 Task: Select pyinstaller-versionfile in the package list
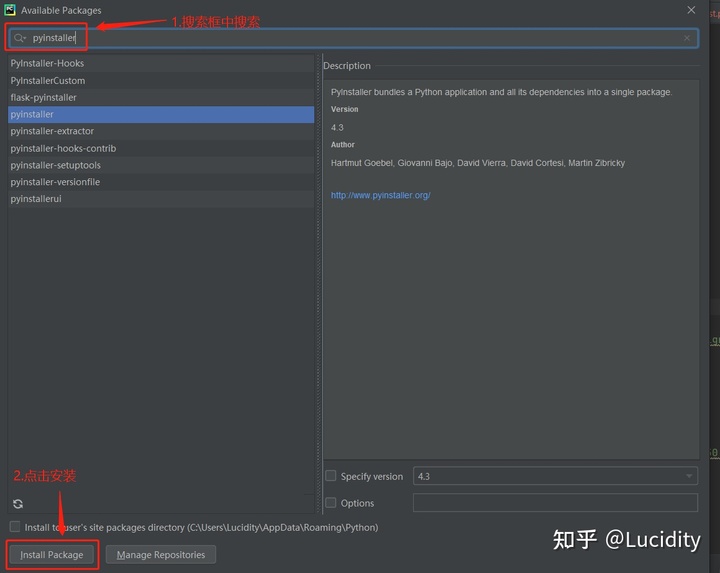click(161, 182)
